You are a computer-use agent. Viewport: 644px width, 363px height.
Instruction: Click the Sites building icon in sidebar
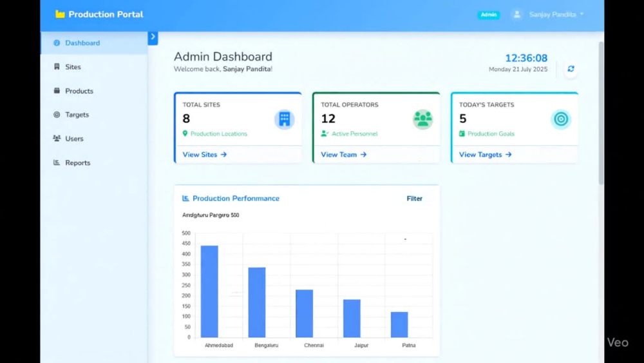tap(57, 66)
